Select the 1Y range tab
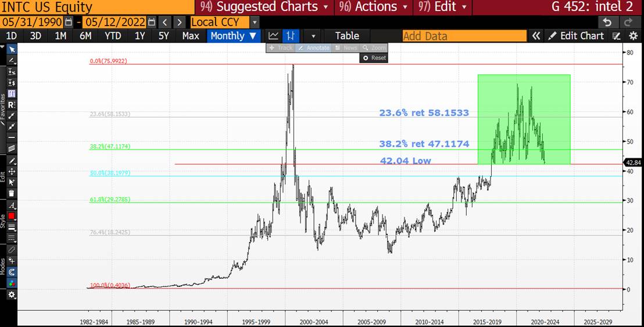Image resolution: width=644 pixels, height=327 pixels. (140, 36)
